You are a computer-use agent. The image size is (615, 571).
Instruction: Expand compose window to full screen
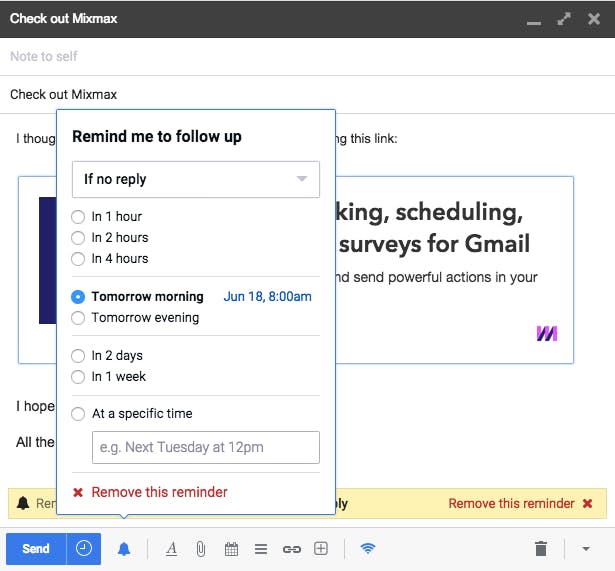pos(564,19)
